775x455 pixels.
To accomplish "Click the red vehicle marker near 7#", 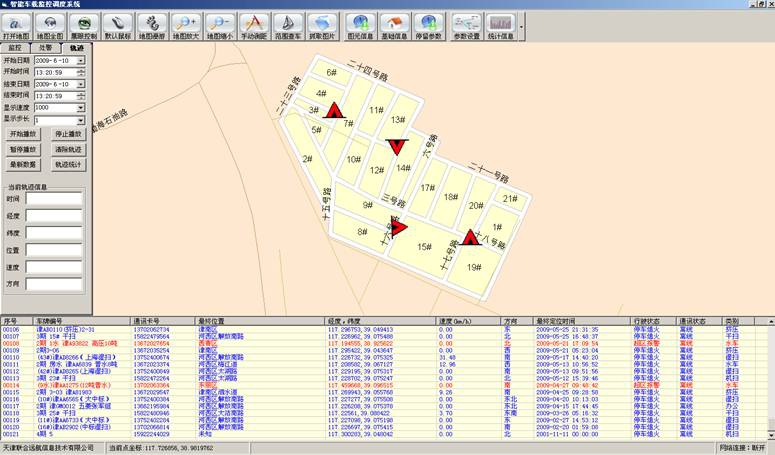I will pyautogui.click(x=336, y=111).
